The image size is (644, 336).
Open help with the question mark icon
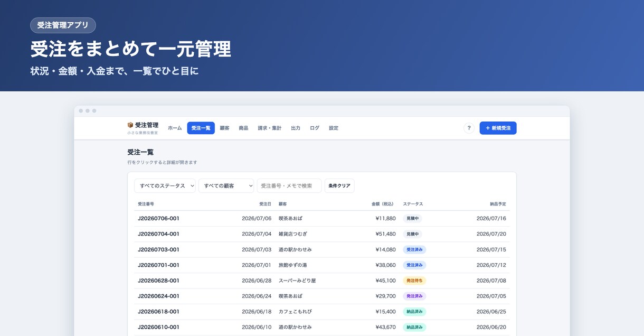click(x=469, y=128)
